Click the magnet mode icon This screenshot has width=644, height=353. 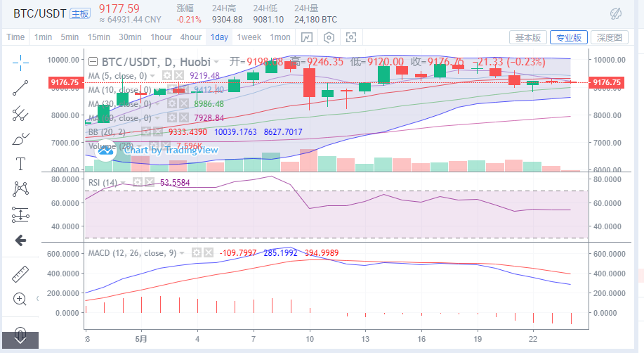[x=20, y=334]
